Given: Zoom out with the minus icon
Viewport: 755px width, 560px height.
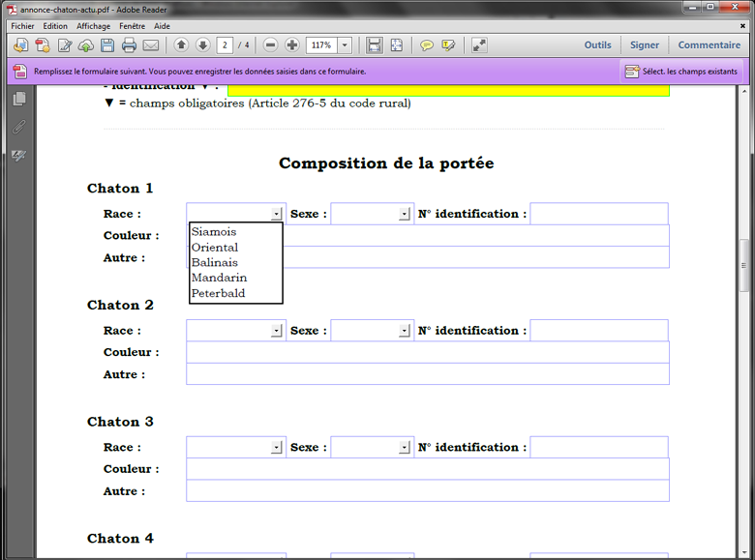Looking at the screenshot, I should [x=271, y=45].
